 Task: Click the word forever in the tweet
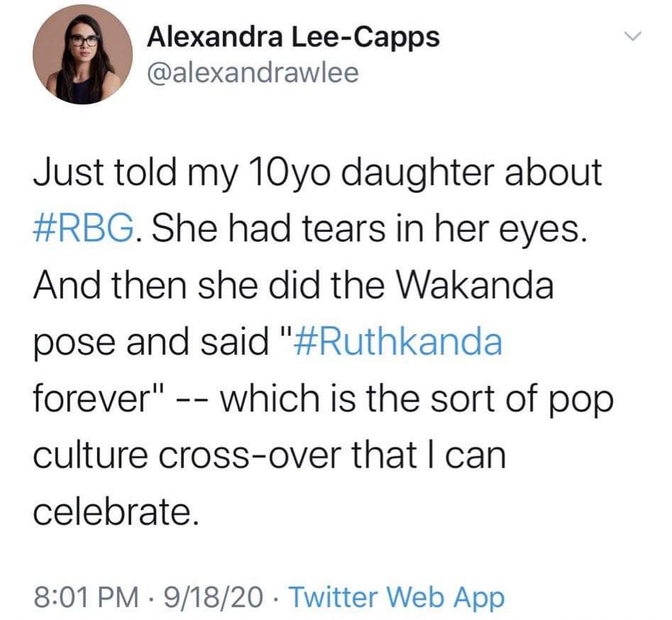click(90, 399)
